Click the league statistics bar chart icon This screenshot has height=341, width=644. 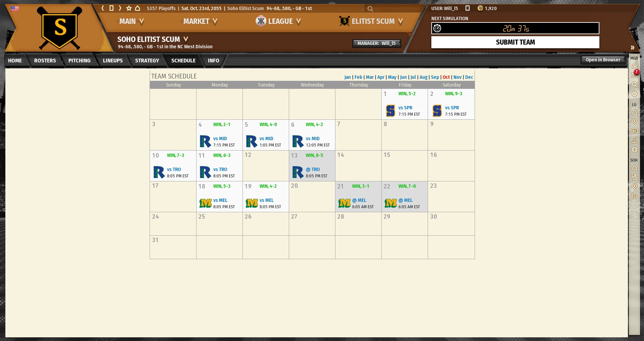[634, 140]
